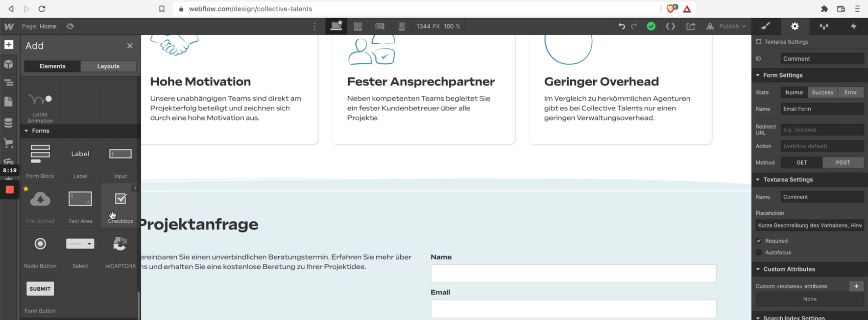The width and height of the screenshot is (868, 320).
Task: Add custom textarea attribute plus button
Action: [856, 286]
